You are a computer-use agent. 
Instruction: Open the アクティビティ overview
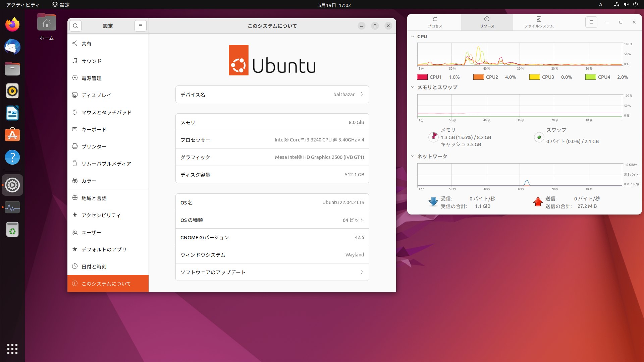tap(23, 5)
